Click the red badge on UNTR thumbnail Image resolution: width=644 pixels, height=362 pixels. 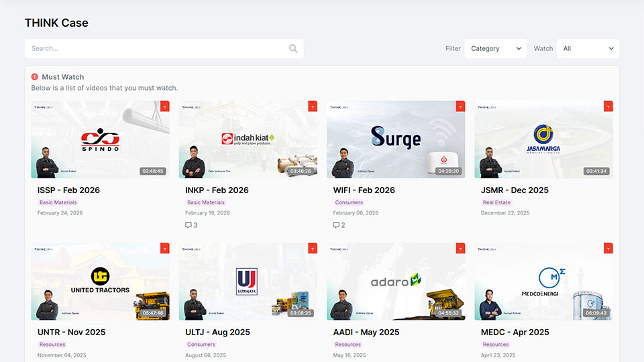point(165,248)
